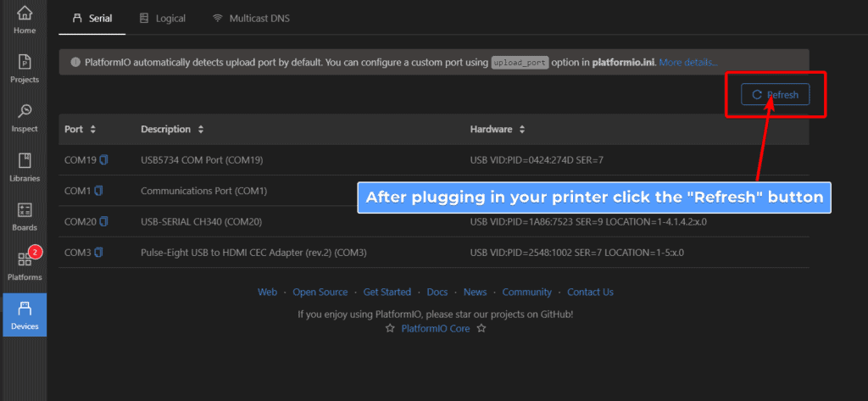Select the Devices sidebar item
The width and height of the screenshot is (868, 401).
point(25,315)
